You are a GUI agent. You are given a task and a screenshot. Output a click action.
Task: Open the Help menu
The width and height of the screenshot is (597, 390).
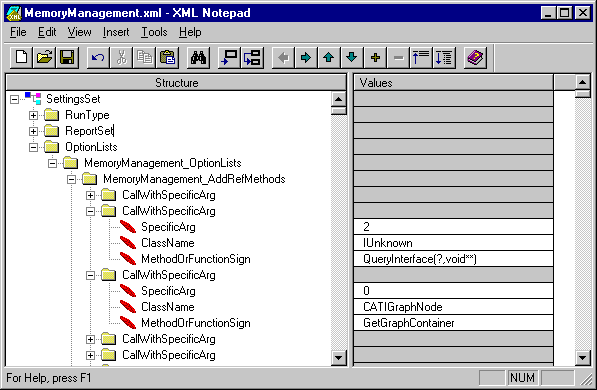190,32
